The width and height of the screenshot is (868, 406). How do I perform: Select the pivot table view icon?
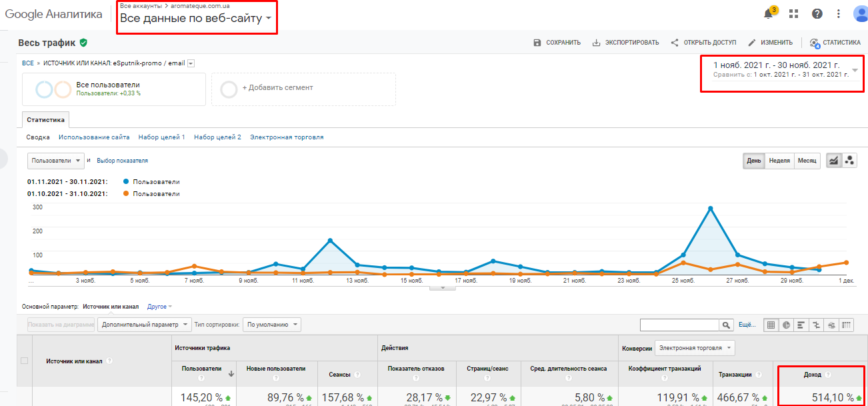(x=847, y=325)
